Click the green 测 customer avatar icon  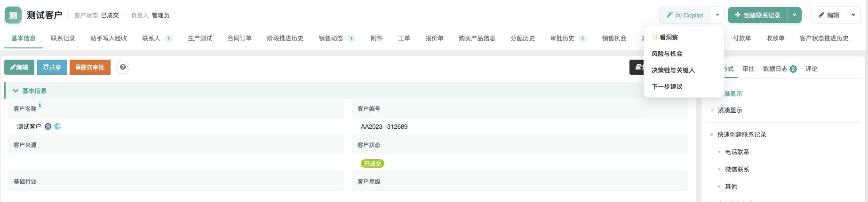point(13,16)
